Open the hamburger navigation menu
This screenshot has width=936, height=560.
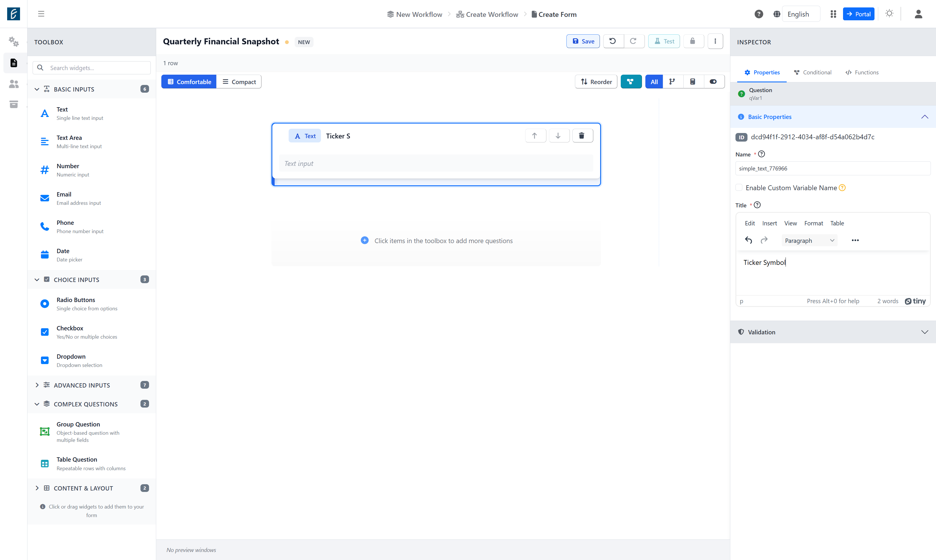41,14
